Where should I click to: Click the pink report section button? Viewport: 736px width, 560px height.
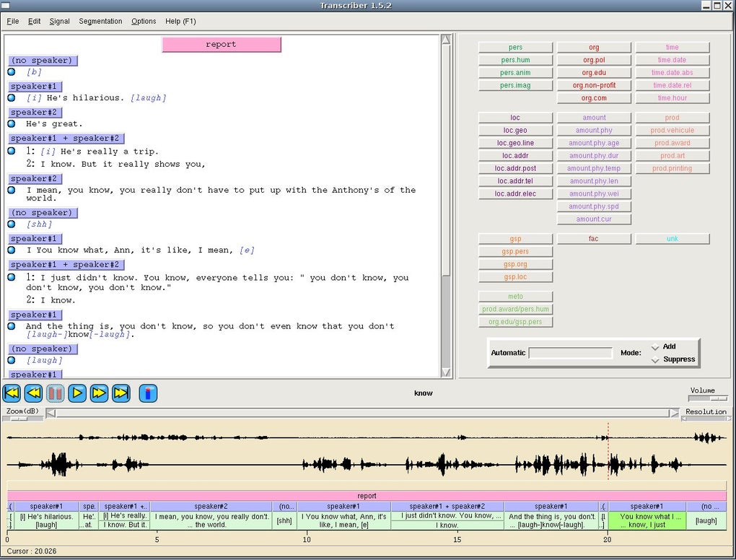point(221,45)
